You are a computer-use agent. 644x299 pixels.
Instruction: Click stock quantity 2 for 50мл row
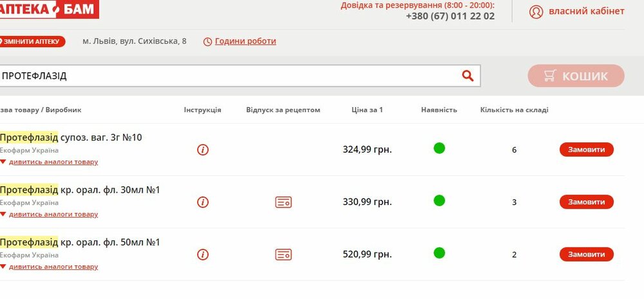pyautogui.click(x=514, y=255)
